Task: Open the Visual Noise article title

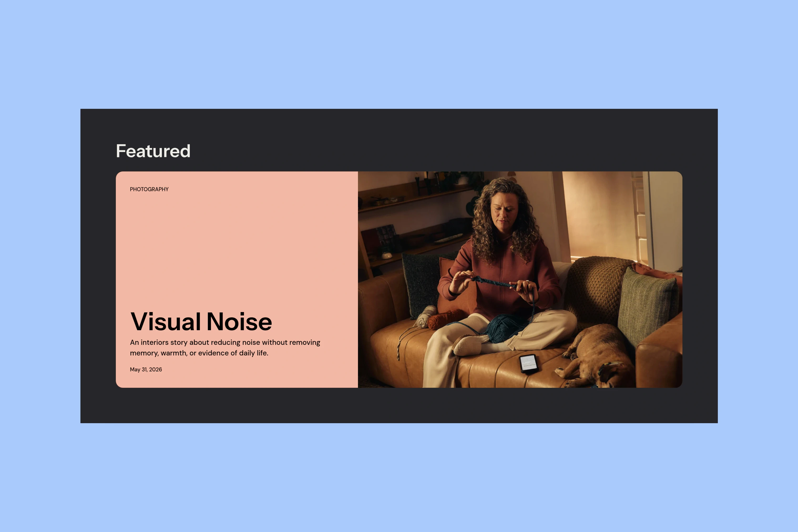Action: pyautogui.click(x=201, y=322)
